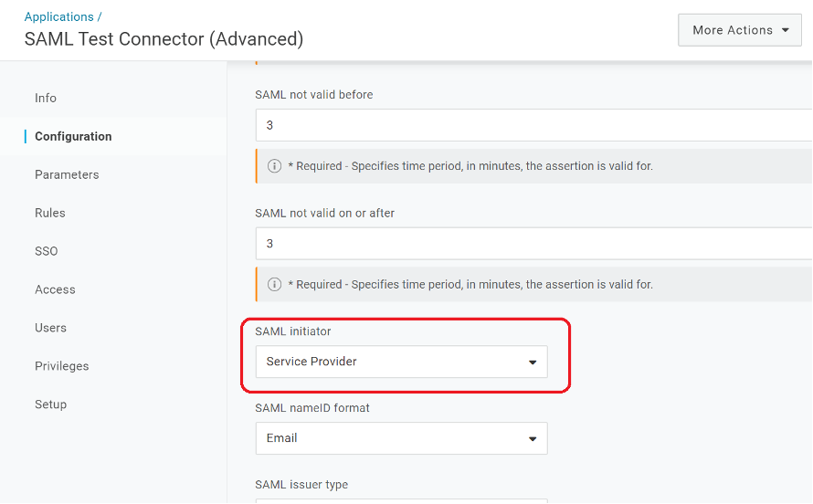Select the Configuration tab
This screenshot has height=504, width=813.
click(x=73, y=136)
